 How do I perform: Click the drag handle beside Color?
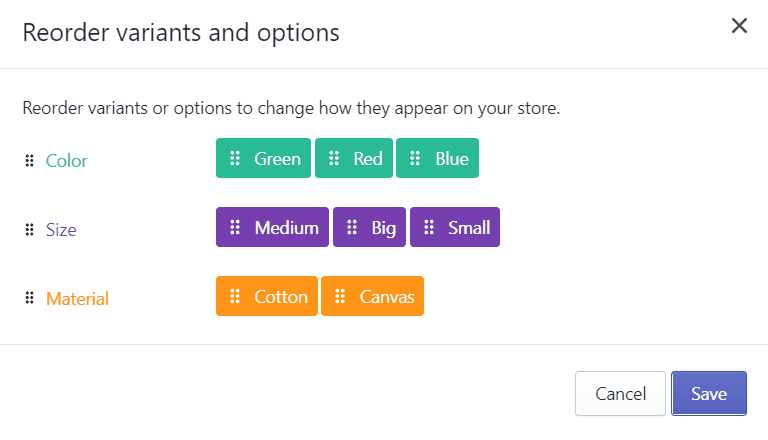coord(29,160)
